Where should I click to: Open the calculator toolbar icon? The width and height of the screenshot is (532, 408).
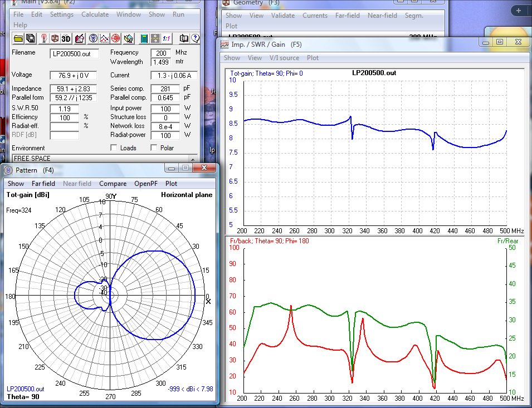click(x=144, y=38)
